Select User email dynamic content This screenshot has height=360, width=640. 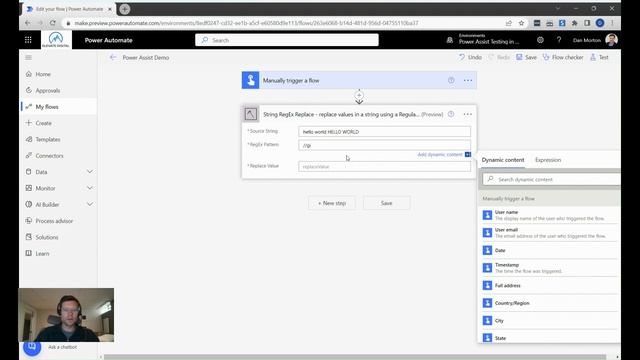550,233
